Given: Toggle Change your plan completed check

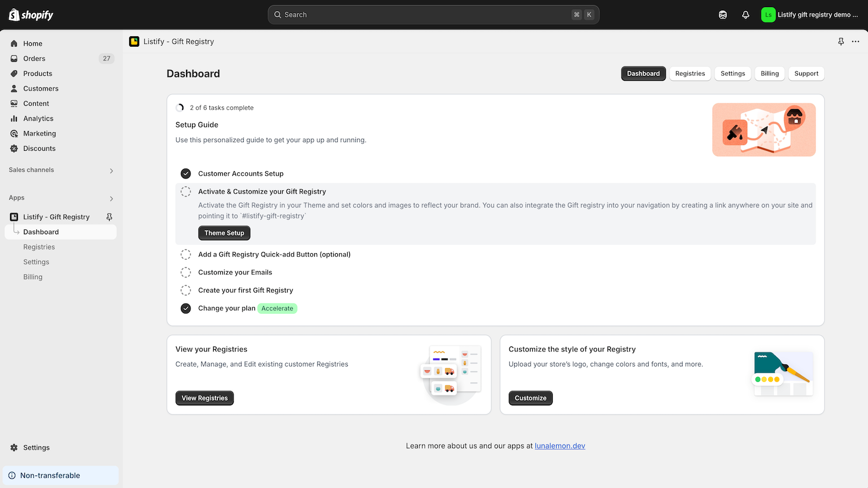Looking at the screenshot, I should pos(186,308).
